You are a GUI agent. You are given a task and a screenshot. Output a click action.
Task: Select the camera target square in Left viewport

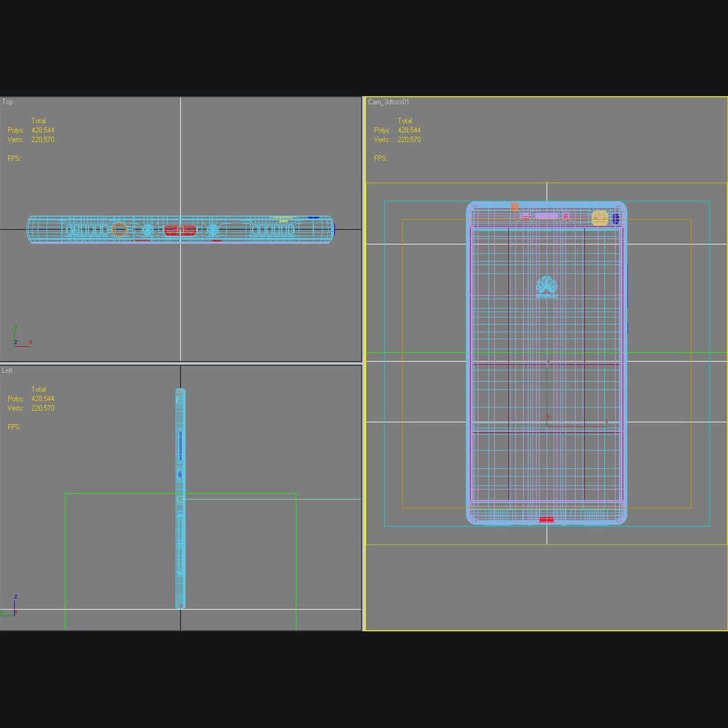pyautogui.click(x=181, y=499)
